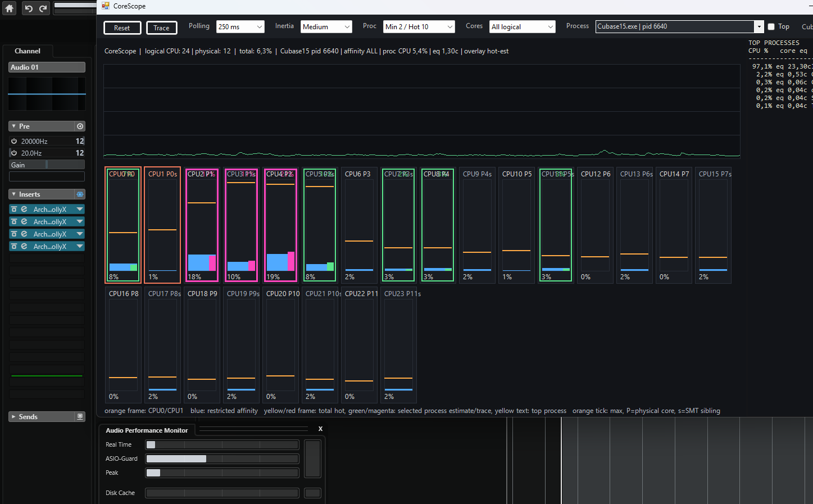Undo the last action in Cubase
The height and width of the screenshot is (504, 813).
tap(29, 8)
